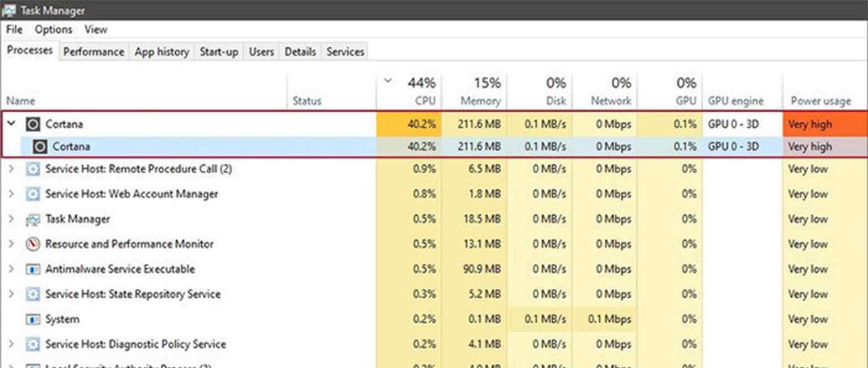Click the Antimalware Service Executable icon
Screen dimensions: 868x368
[x=33, y=269]
